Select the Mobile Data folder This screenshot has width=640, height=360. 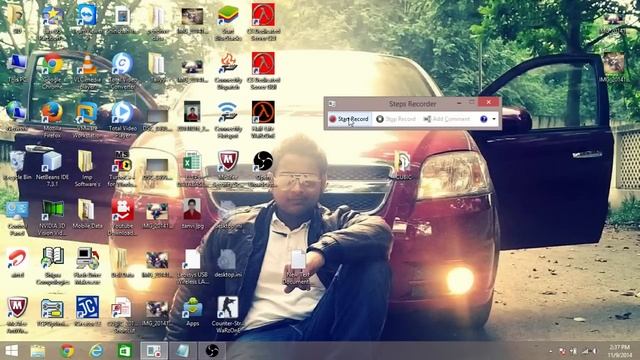(x=87, y=215)
